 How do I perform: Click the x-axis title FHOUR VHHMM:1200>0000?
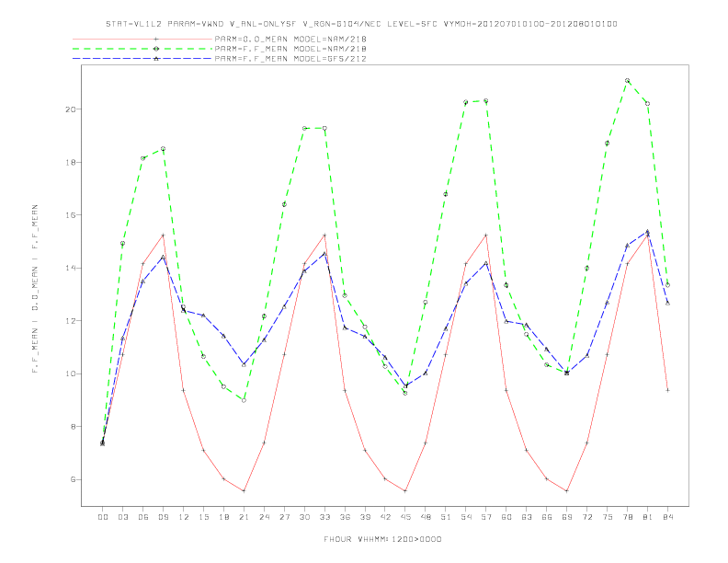tap(382, 539)
